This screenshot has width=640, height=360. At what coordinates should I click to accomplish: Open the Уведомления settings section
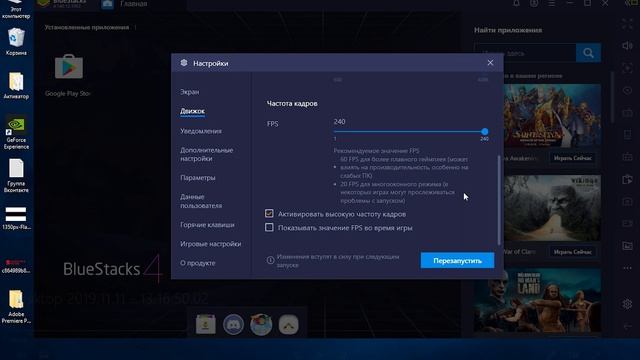[201, 131]
